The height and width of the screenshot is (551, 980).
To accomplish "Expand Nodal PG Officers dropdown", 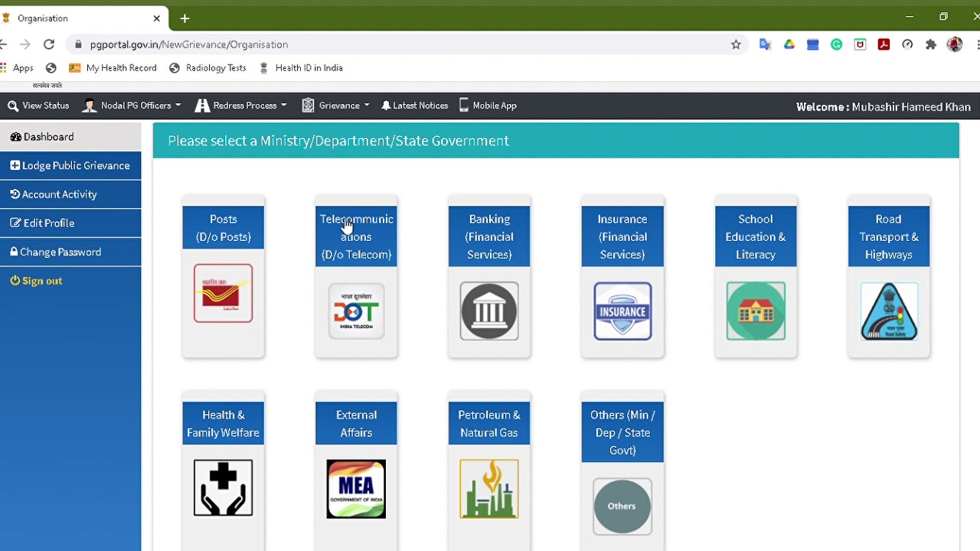I will pos(132,106).
